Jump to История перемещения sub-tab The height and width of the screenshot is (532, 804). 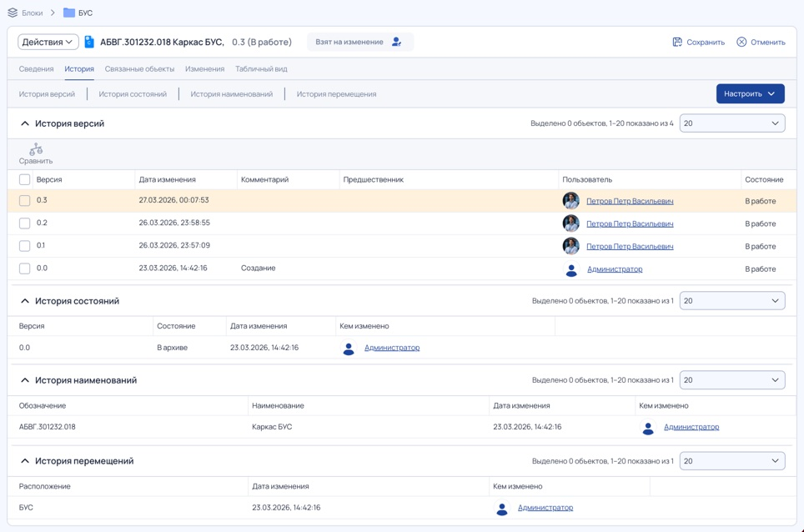[x=336, y=93]
